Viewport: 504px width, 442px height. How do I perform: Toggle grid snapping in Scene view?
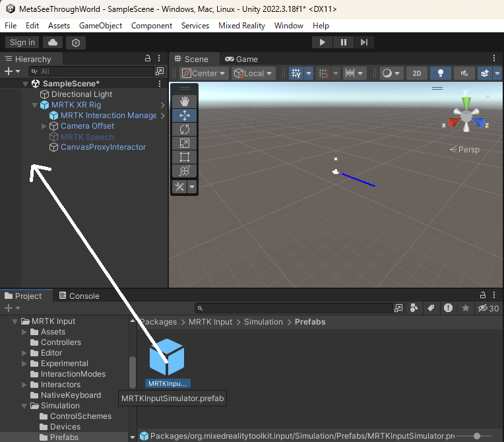[323, 73]
